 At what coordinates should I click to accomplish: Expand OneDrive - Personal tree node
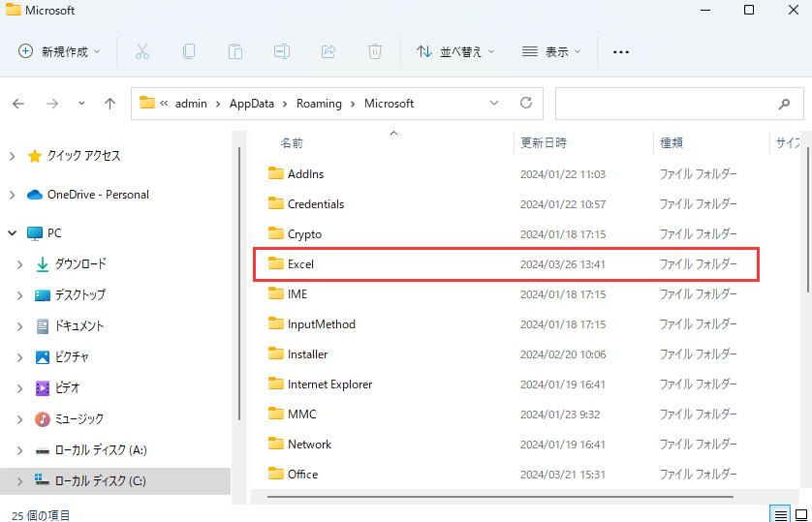point(13,195)
